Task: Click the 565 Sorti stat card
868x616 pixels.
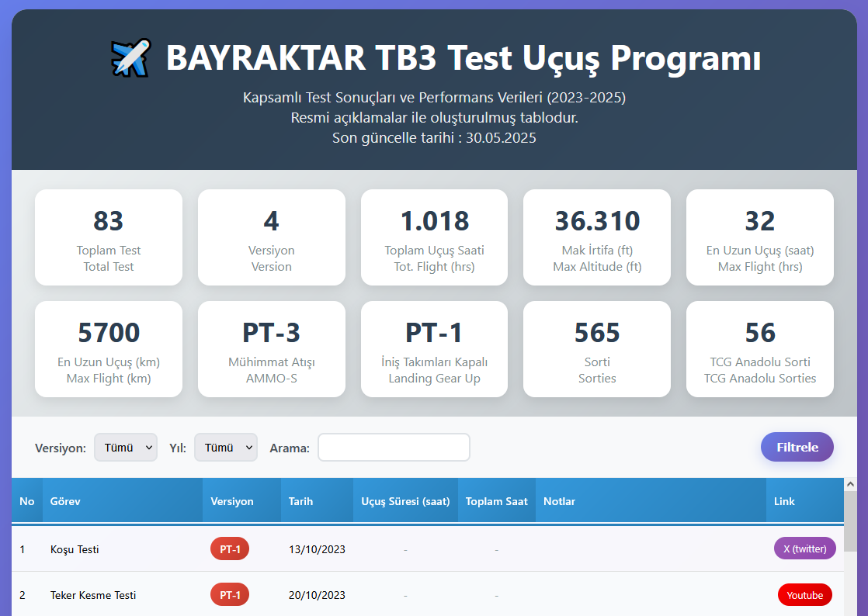Action: coord(597,349)
